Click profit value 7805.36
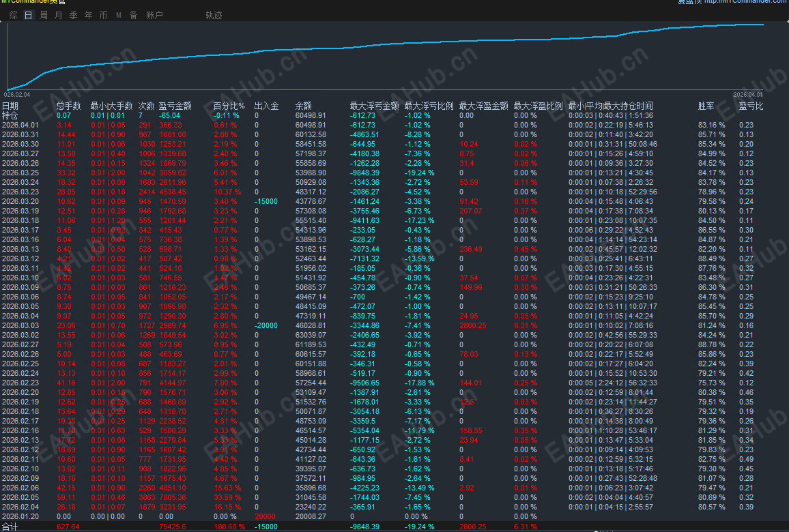Viewport: 789px width, 532px height. pos(173,497)
